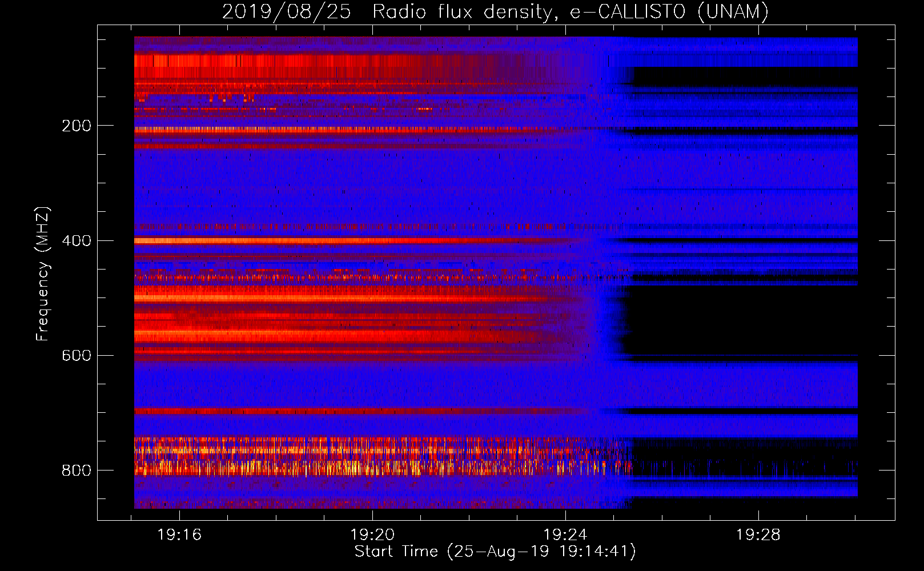Click the '19:16' time tick label
Viewport: 924px width, 571px height.
tap(179, 535)
